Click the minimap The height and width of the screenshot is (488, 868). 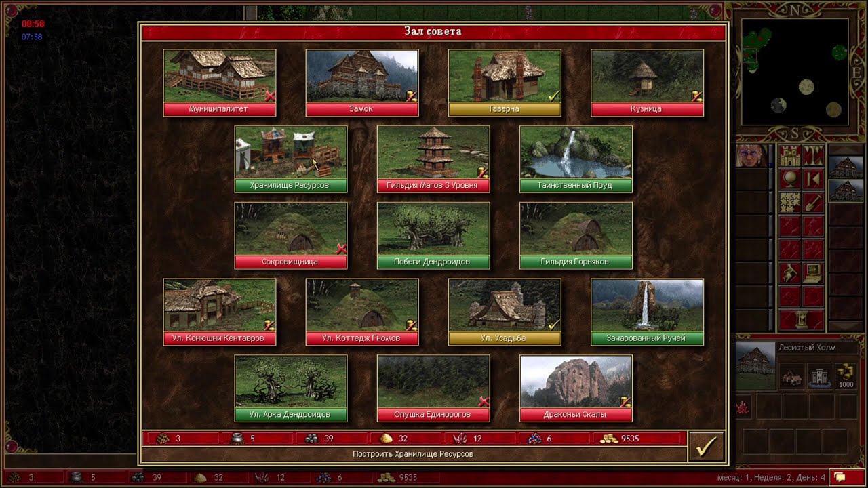point(795,71)
